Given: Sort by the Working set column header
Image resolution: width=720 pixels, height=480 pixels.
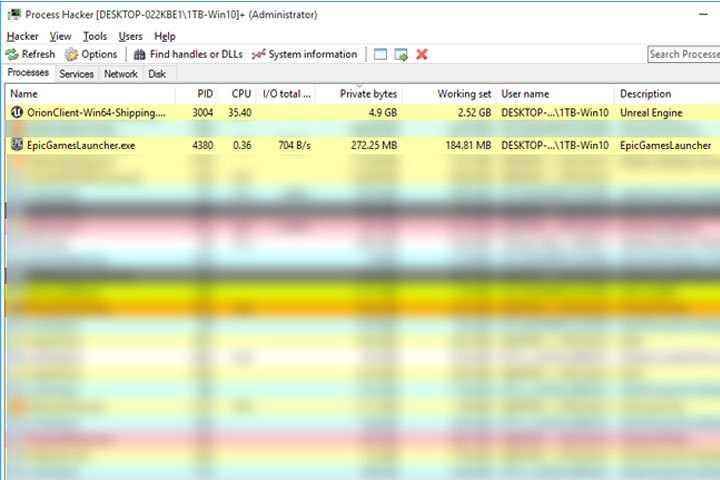Looking at the screenshot, I should [449, 94].
